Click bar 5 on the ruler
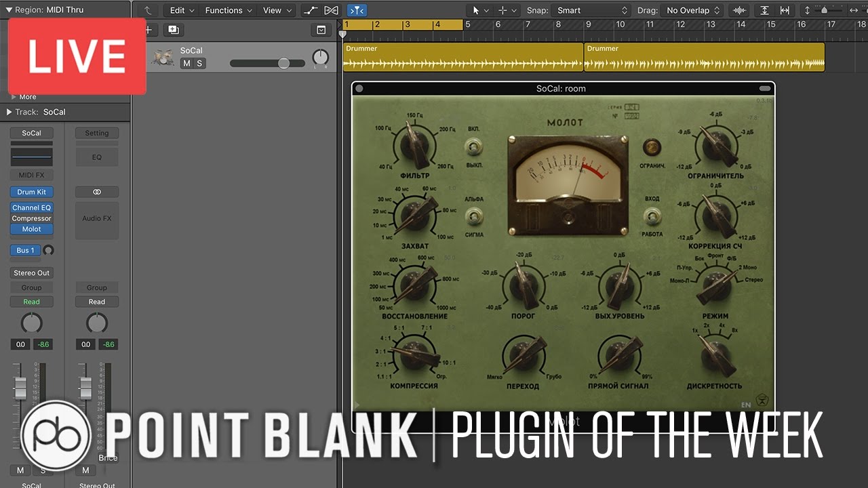This screenshot has width=868, height=488. [x=468, y=24]
